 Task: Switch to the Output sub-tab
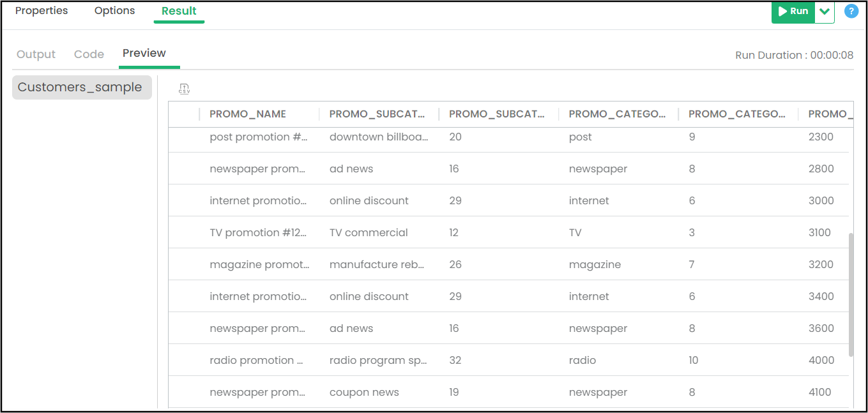(36, 54)
